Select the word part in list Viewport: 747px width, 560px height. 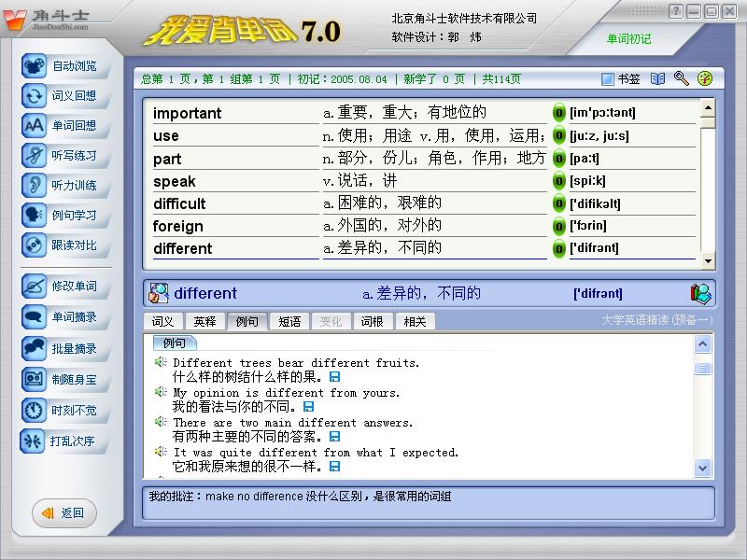[x=167, y=159]
